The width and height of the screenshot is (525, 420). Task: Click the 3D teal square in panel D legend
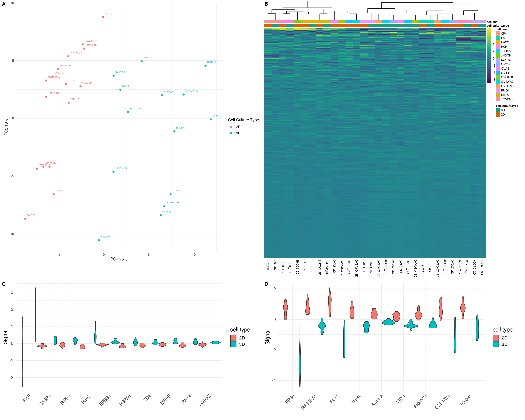(496, 344)
